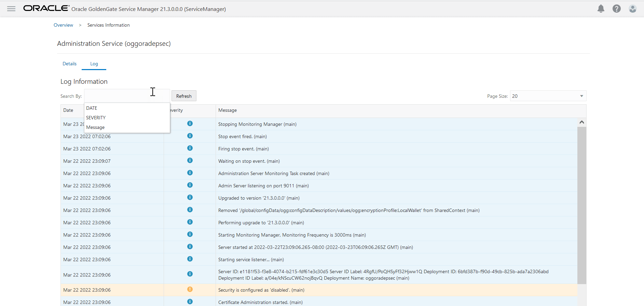The width and height of the screenshot is (644, 306).
Task: Pick Message in the search options list
Action: click(95, 127)
